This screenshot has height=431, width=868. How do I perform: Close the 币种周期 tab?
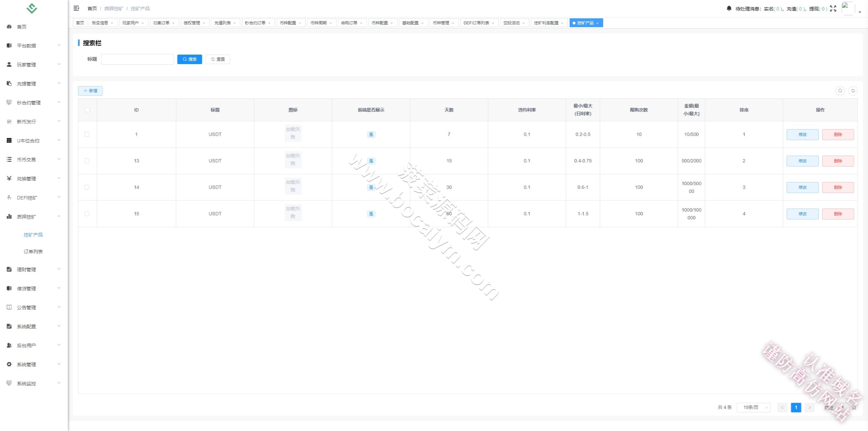[x=331, y=23]
